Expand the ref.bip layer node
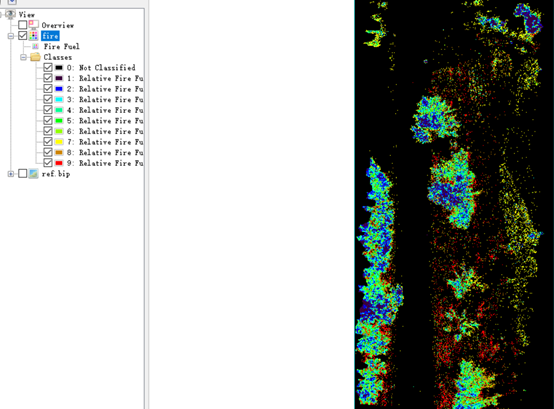The image size is (554, 409). [x=11, y=174]
